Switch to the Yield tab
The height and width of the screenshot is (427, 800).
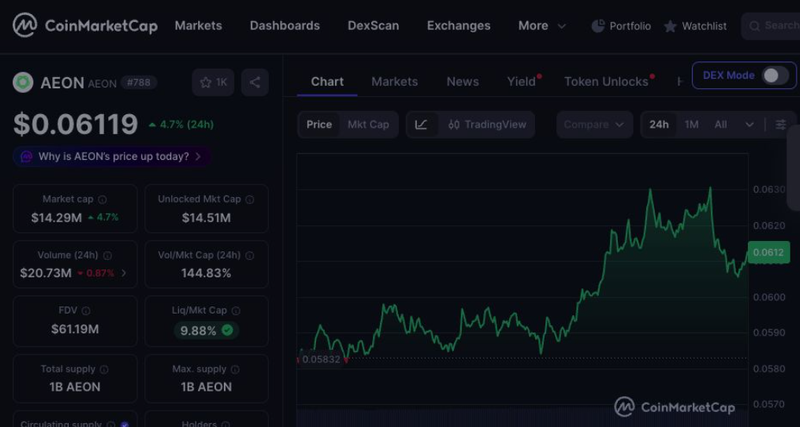point(521,82)
